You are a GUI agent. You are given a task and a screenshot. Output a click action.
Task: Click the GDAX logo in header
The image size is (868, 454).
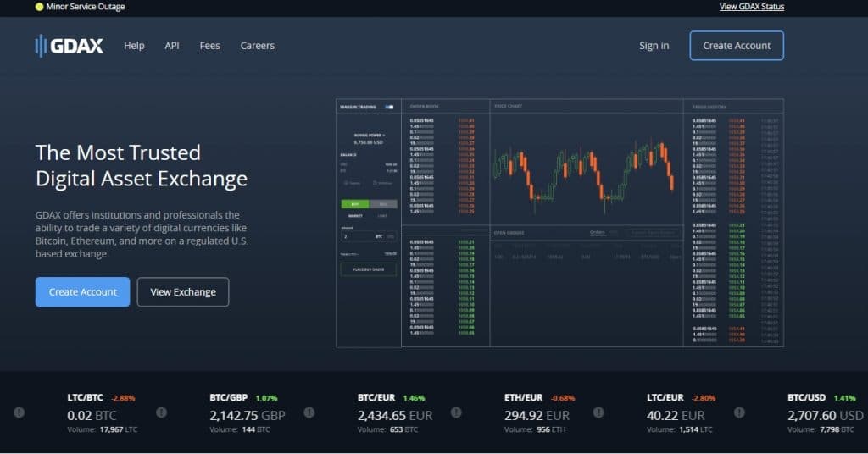(69, 46)
